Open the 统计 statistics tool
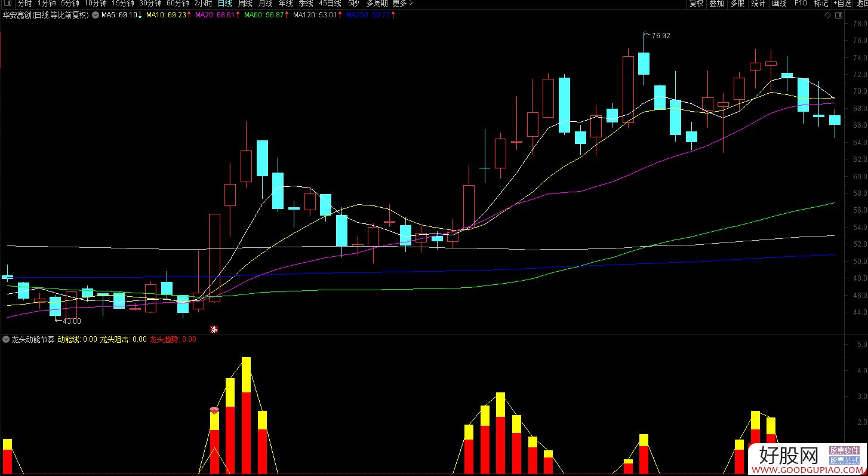The width and height of the screenshot is (868, 476). tap(758, 4)
